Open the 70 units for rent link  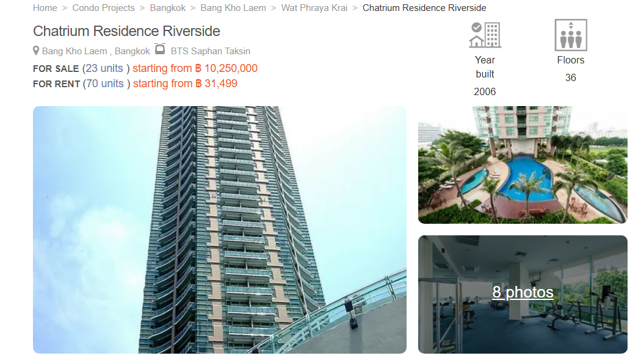coord(105,84)
